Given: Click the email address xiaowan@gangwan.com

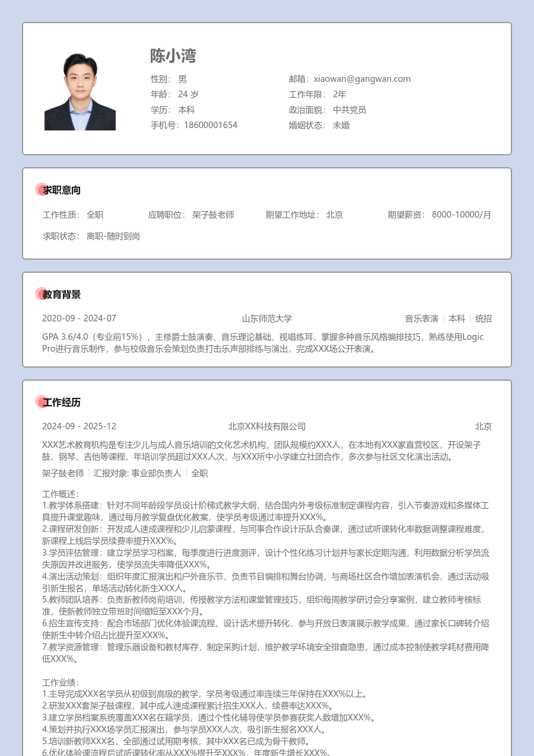Looking at the screenshot, I should pyautogui.click(x=362, y=79).
